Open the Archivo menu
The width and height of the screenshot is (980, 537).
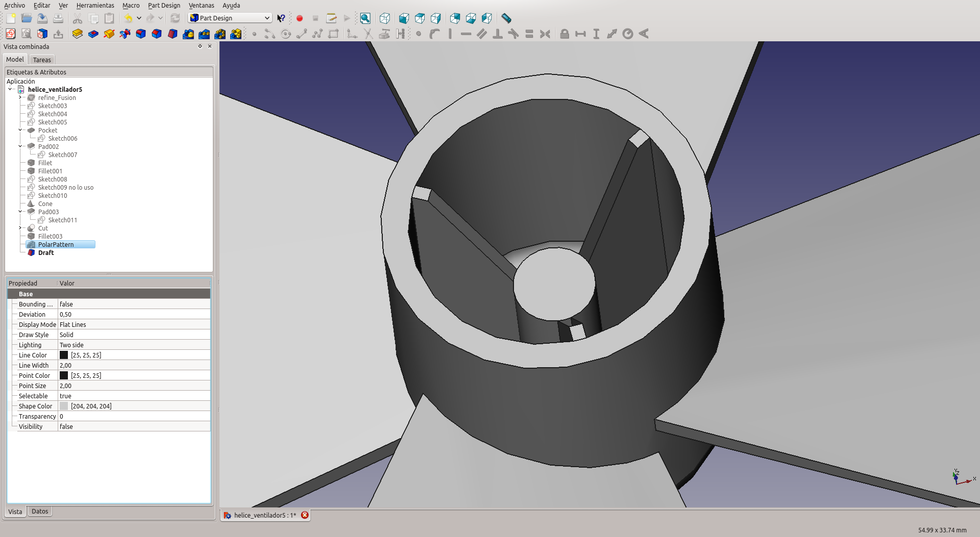pos(14,5)
